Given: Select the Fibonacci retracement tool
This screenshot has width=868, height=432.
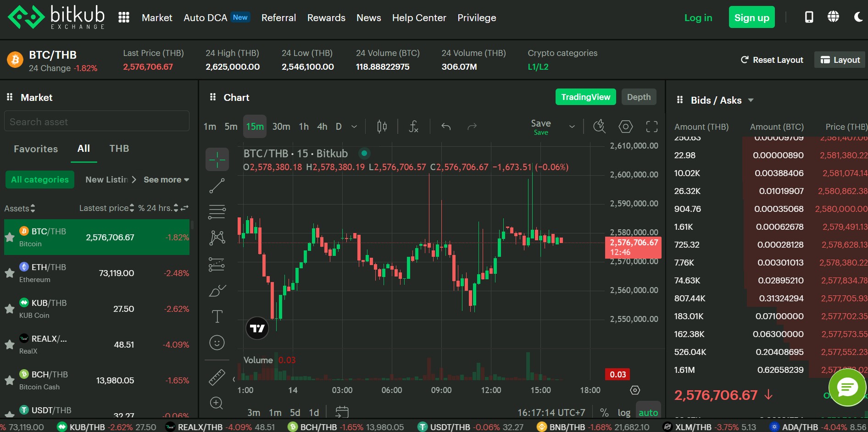Looking at the screenshot, I should (217, 212).
